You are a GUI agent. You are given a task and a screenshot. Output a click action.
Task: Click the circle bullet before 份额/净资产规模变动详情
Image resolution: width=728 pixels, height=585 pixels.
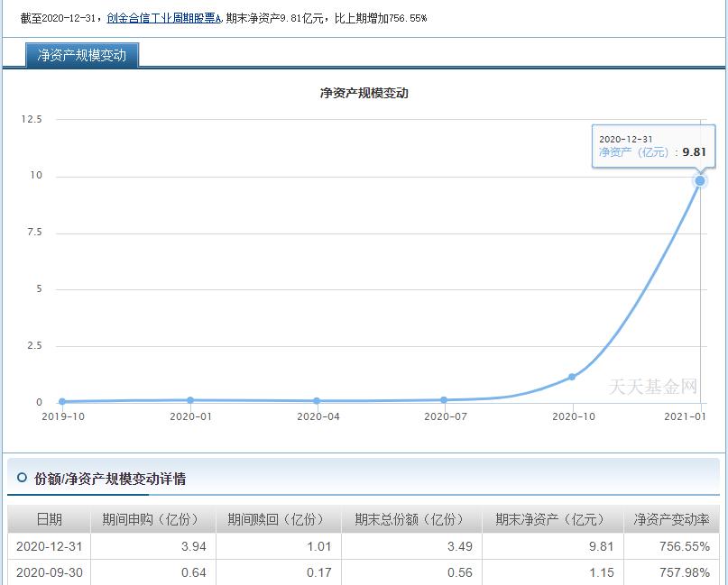point(20,478)
